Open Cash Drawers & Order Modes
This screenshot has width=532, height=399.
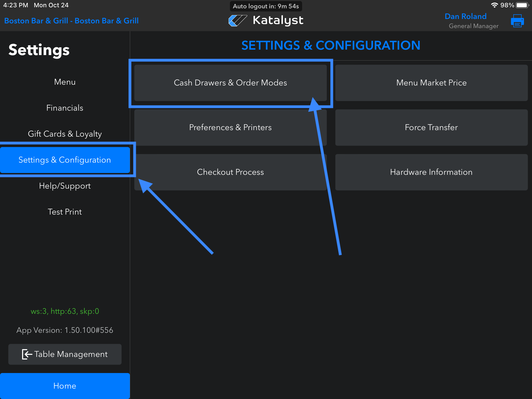pos(230,83)
